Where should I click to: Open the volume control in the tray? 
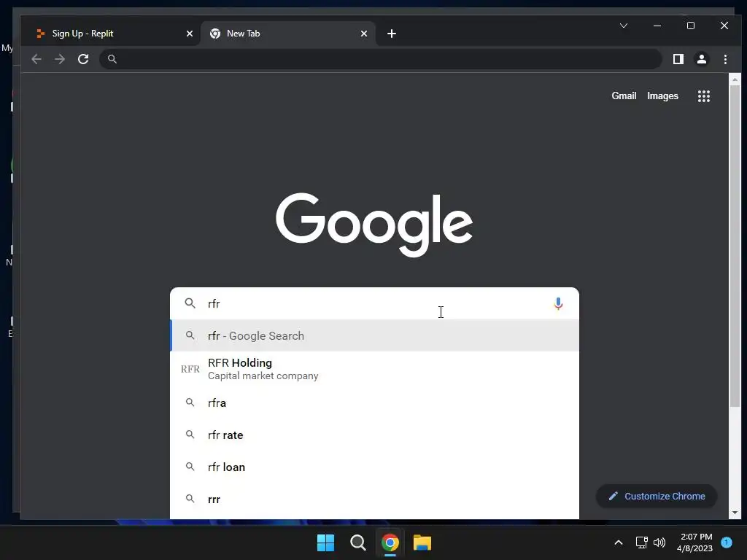[x=659, y=542]
